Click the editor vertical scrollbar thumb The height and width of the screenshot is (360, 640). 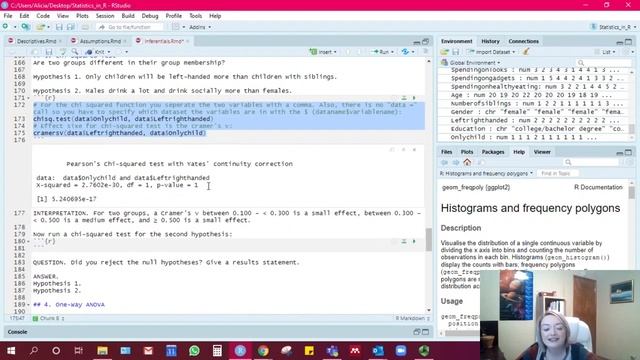[x=429, y=239]
